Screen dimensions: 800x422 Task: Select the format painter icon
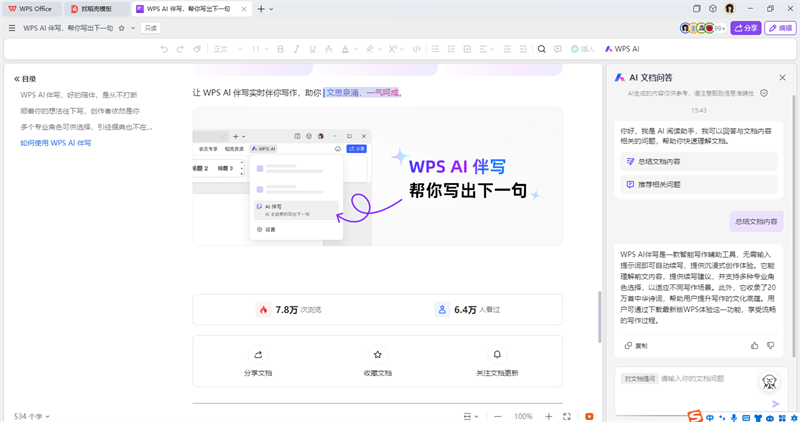[197, 49]
